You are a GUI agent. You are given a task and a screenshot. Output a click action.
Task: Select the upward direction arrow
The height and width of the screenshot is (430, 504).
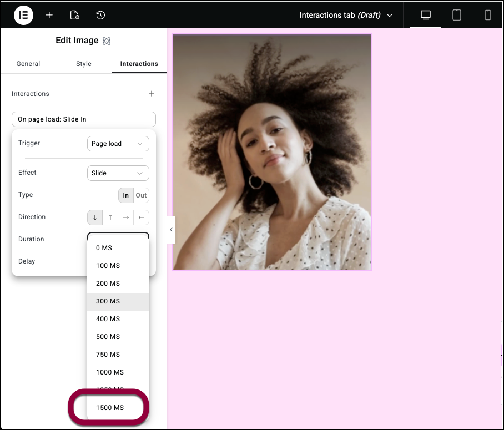click(x=110, y=217)
